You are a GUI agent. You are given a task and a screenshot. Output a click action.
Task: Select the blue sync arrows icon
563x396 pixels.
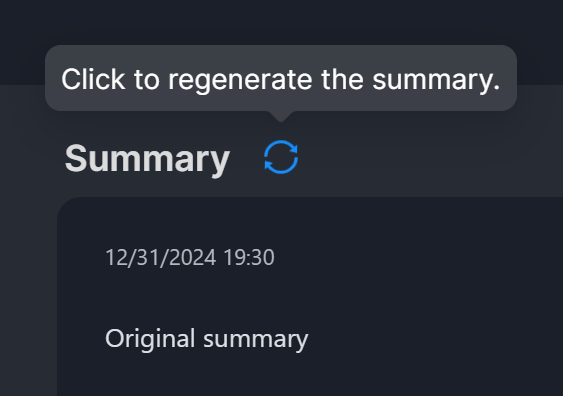281,157
